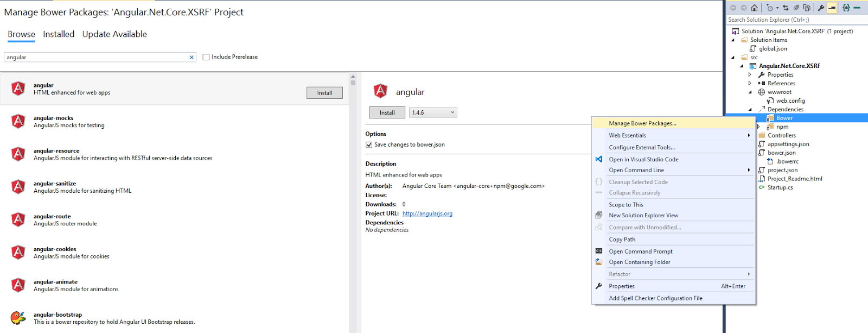Collapse the src folder node
868x333 pixels.
click(733, 58)
